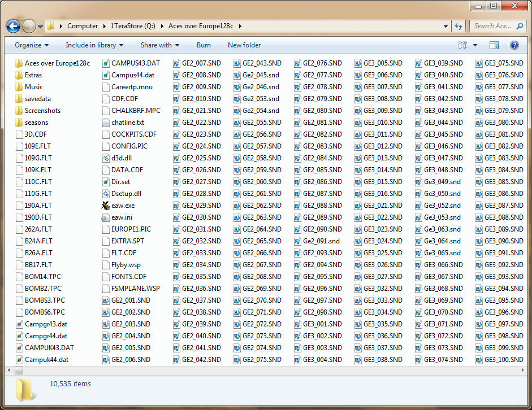The height and width of the screenshot is (410, 532).
Task: Select the file named Ge2_045.snd
Action: (261, 75)
